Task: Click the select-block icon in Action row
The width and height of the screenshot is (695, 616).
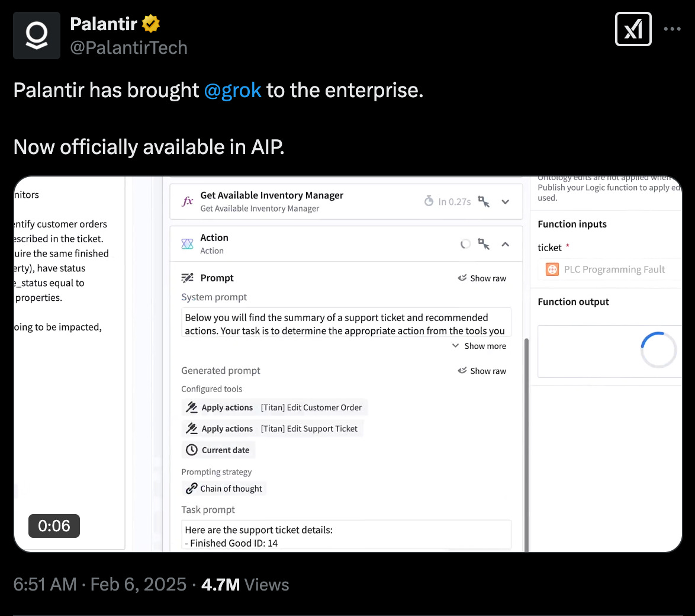Action: pos(484,244)
